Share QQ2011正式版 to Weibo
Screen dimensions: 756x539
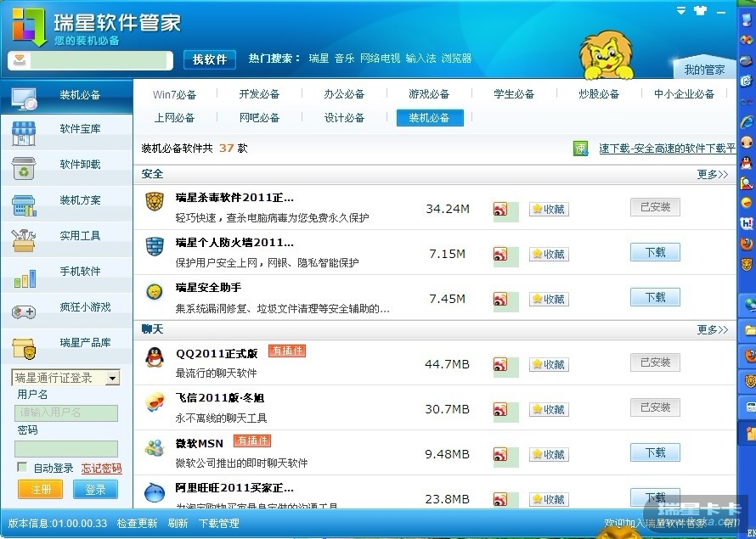(x=500, y=365)
